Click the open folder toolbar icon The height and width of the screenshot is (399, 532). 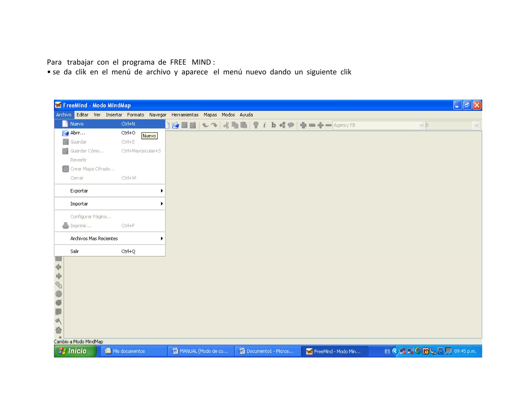(x=176, y=125)
